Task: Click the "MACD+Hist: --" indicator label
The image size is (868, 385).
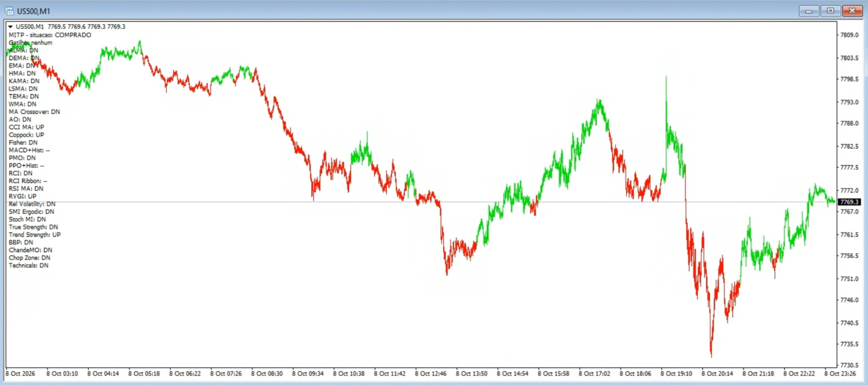Action: pyautogui.click(x=29, y=150)
